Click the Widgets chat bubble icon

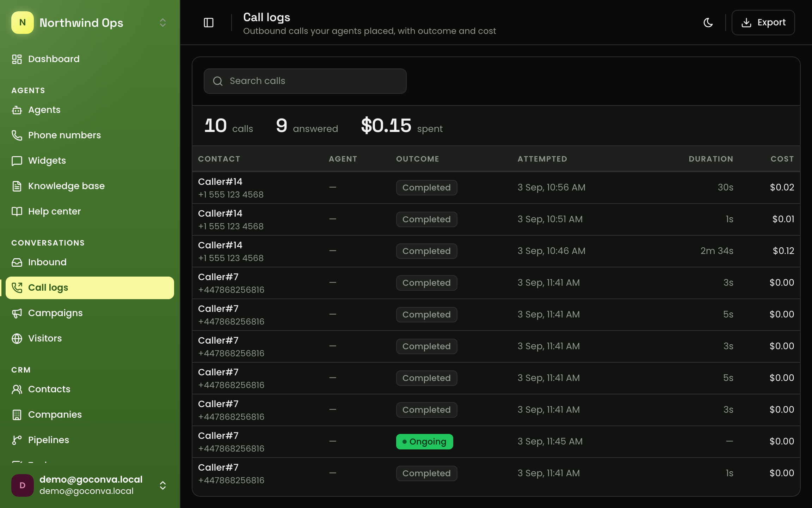click(17, 161)
